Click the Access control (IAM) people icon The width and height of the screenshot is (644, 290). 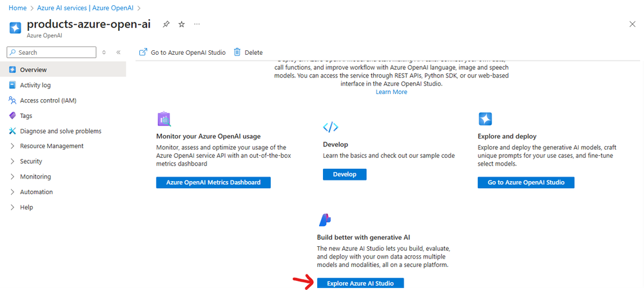[x=12, y=101]
